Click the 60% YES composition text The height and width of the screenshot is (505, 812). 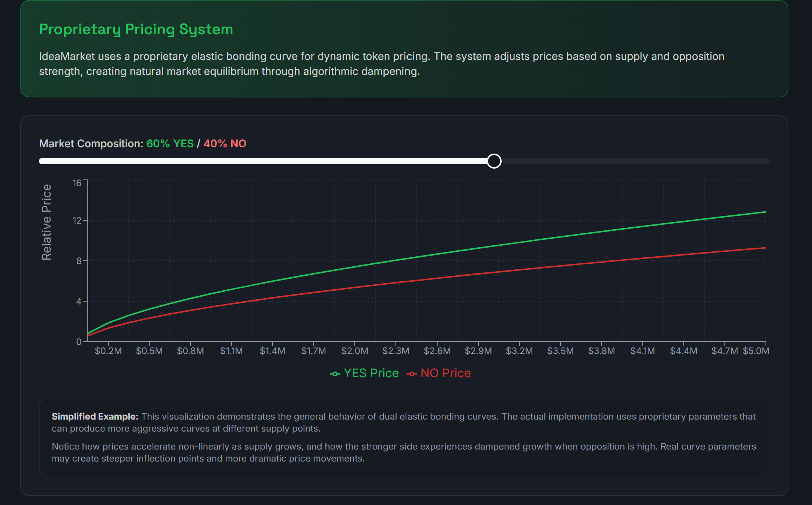tap(170, 143)
